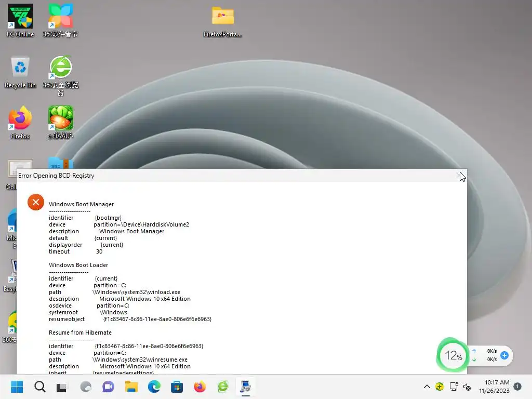
Task: Click Boot Loader description 'Microsoft Windows 10 x64 Edition'
Action: point(145,299)
